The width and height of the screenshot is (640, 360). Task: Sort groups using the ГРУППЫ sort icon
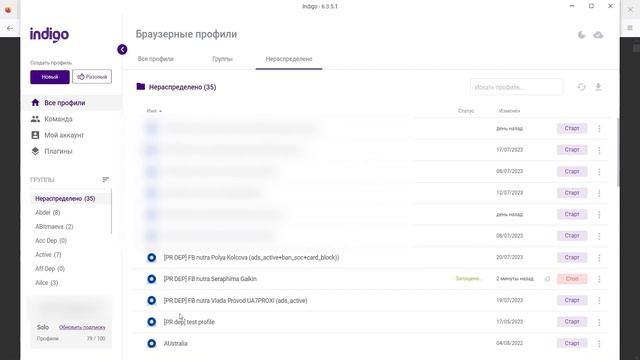pos(105,180)
